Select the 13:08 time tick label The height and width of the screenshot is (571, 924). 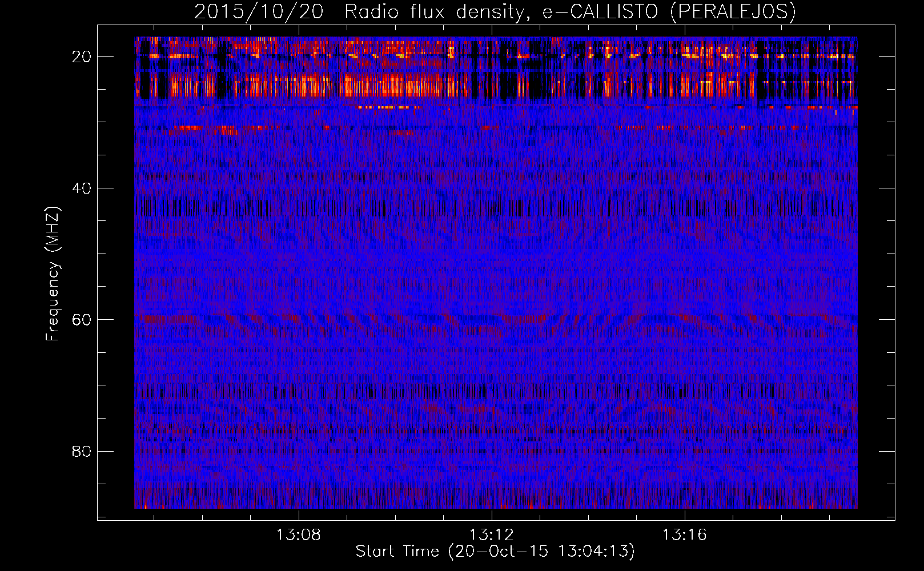tap(299, 534)
